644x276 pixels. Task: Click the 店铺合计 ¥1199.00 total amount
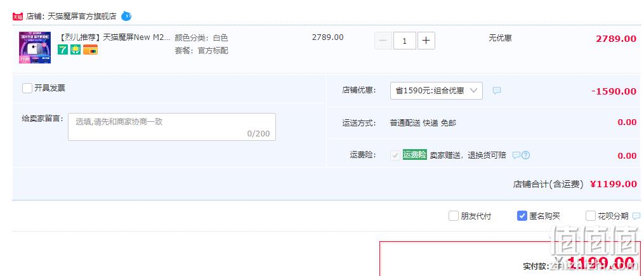614,184
